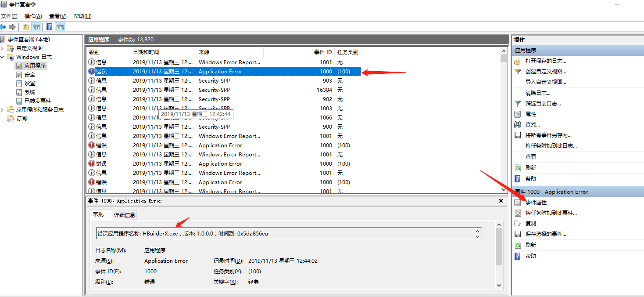This screenshot has width=644, height=297.
Task: Select the Security-SPP row with event ID 903
Action: (x=224, y=81)
